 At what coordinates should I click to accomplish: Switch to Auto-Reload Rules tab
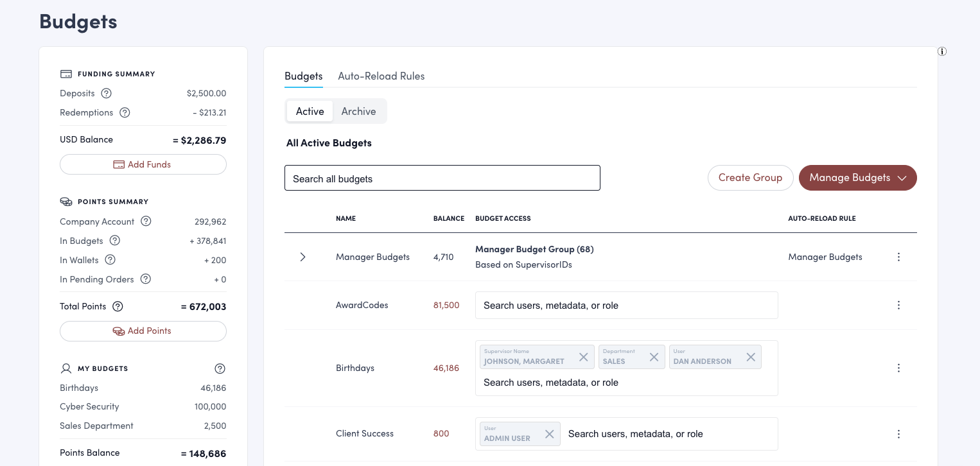point(381,76)
